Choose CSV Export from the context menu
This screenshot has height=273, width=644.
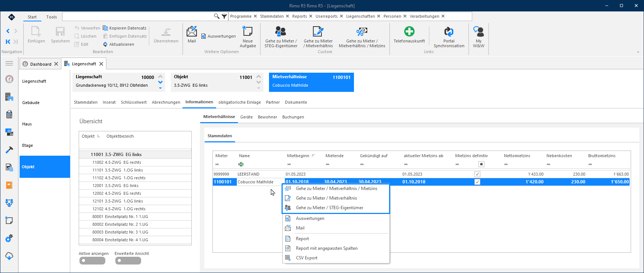(307, 258)
